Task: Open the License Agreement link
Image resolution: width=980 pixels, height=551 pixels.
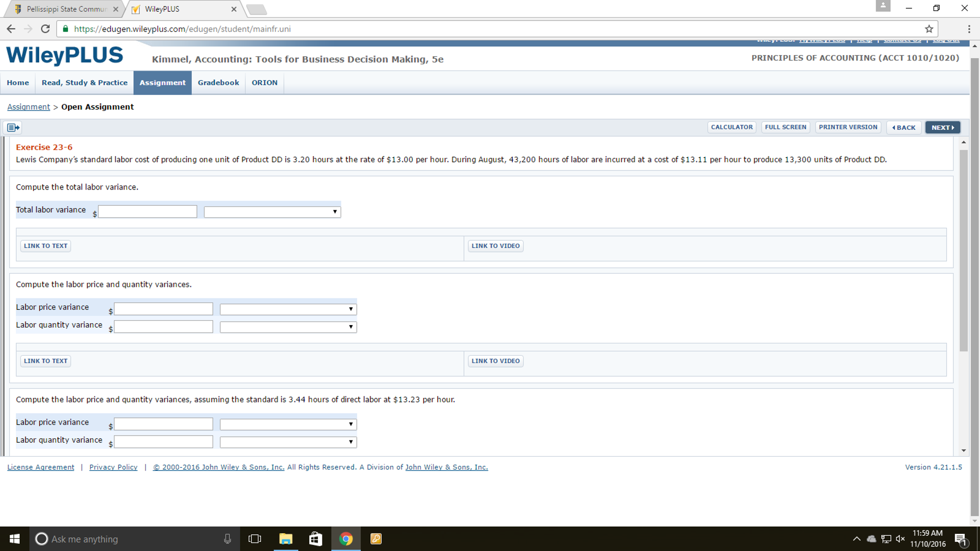Action: coord(41,467)
